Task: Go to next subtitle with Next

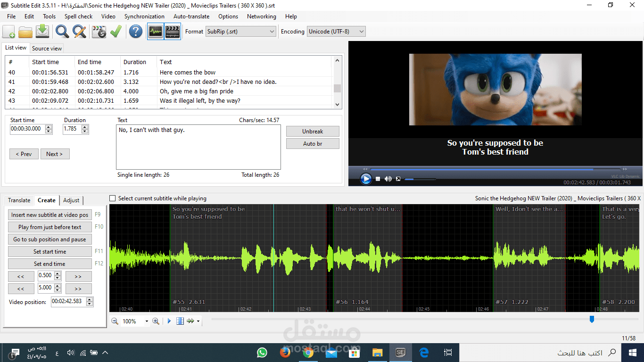Action: point(55,154)
